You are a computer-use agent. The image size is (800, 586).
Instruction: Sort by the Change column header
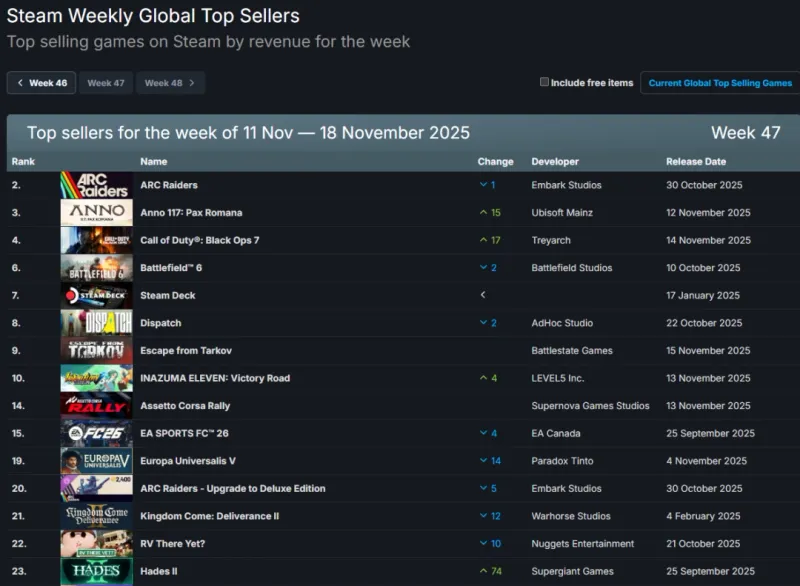tap(495, 161)
